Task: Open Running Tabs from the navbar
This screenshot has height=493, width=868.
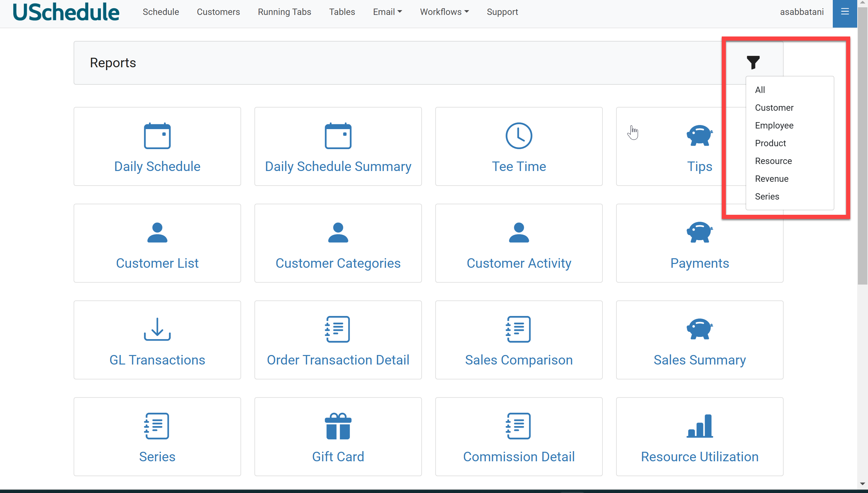Action: 284,12
